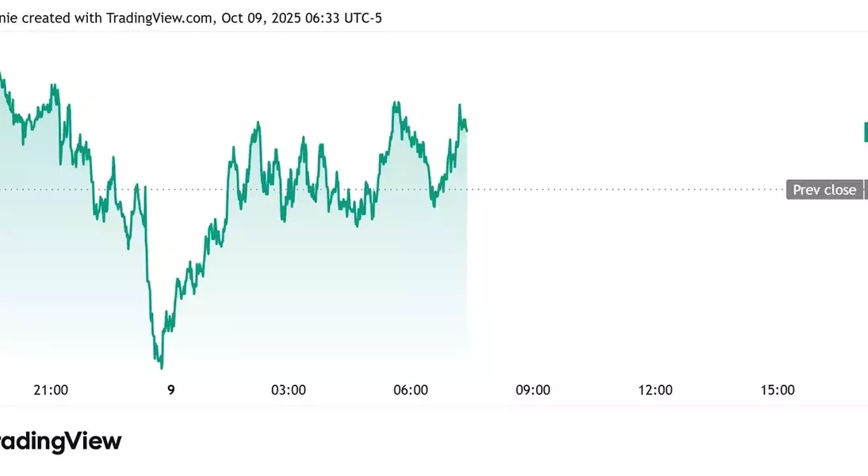Screen dimensions: 868x476
Task: Click the green current price tag
Action: pyautogui.click(x=866, y=132)
